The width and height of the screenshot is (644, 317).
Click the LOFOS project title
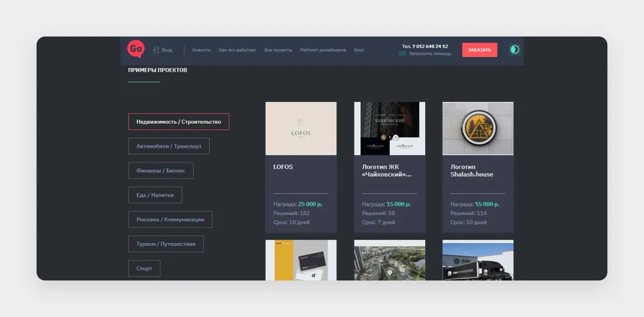pos(283,167)
